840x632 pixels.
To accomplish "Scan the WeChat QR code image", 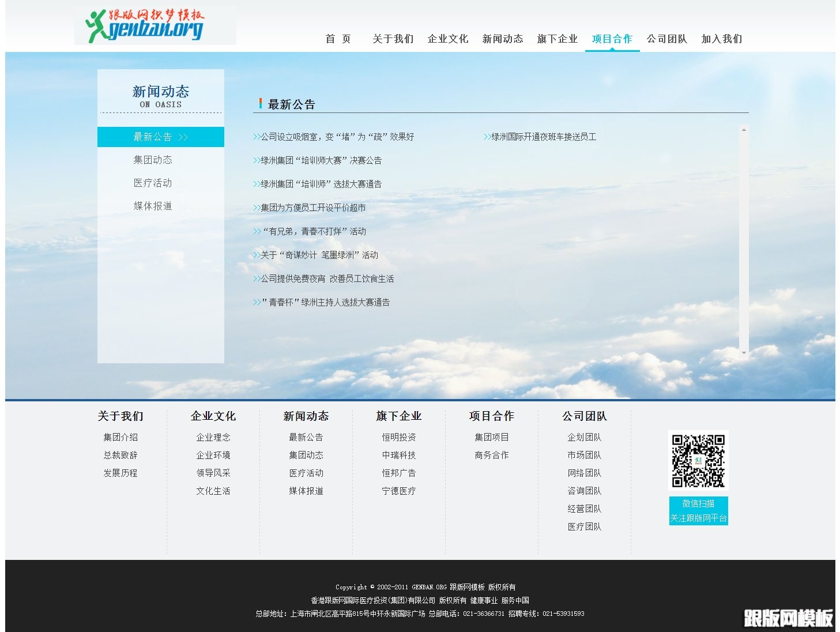I will pos(698,460).
